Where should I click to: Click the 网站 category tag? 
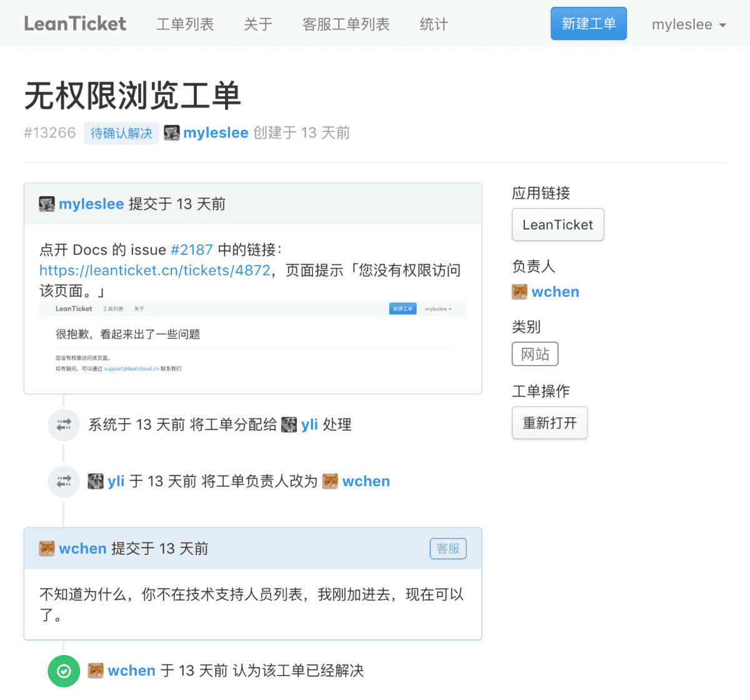point(535,354)
